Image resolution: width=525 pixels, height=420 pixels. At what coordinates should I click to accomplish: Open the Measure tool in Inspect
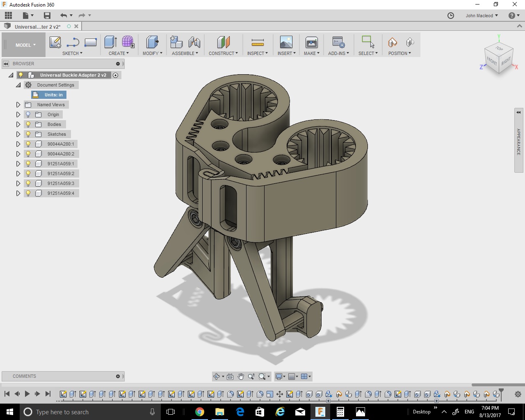click(x=258, y=42)
